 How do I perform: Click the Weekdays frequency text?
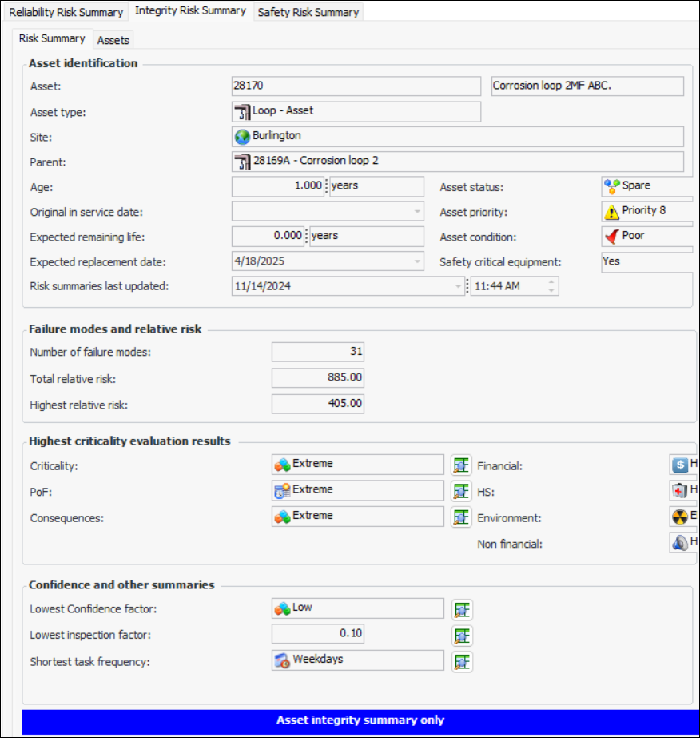(318, 660)
